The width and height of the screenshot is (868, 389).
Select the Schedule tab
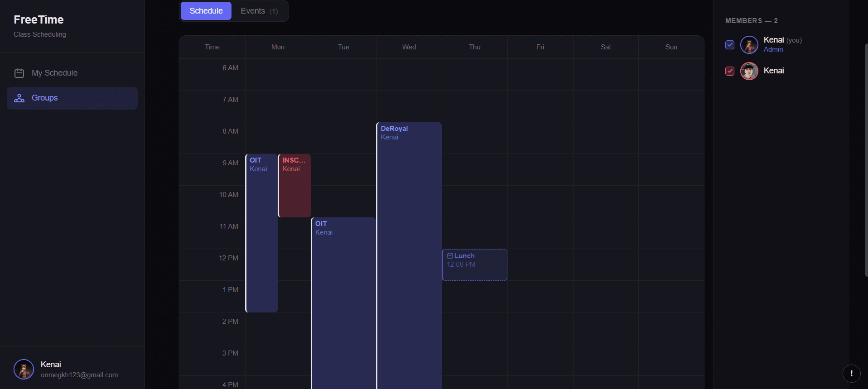[206, 11]
